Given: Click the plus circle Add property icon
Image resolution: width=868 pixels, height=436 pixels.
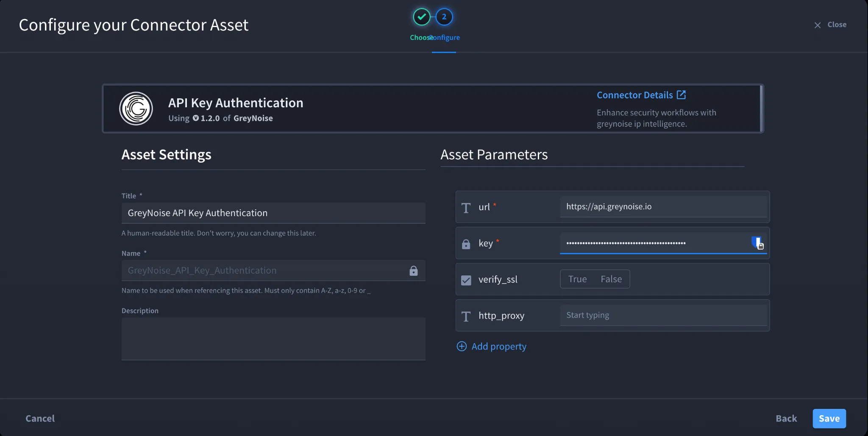Looking at the screenshot, I should pyautogui.click(x=462, y=346).
